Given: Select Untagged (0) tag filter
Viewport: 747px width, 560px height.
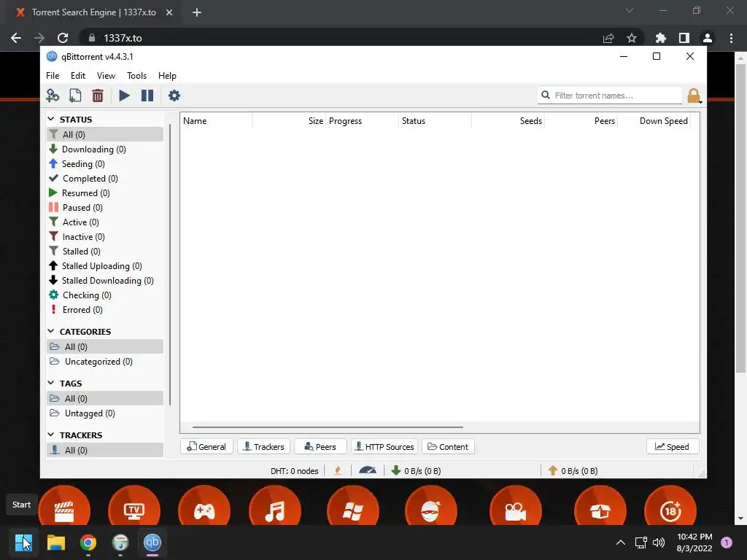Looking at the screenshot, I should (105, 413).
